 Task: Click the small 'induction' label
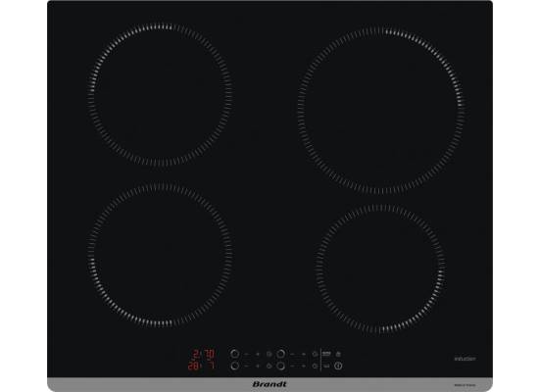465,359
